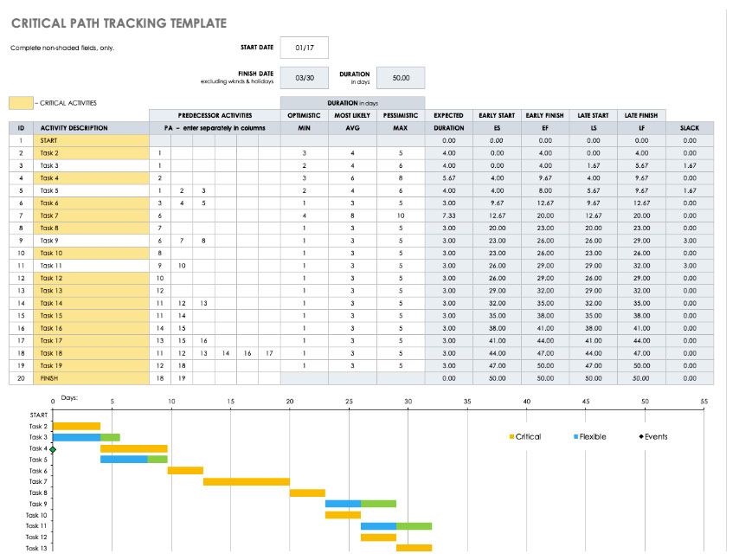Select the Task 7 orange Gantt bar

(x=247, y=482)
